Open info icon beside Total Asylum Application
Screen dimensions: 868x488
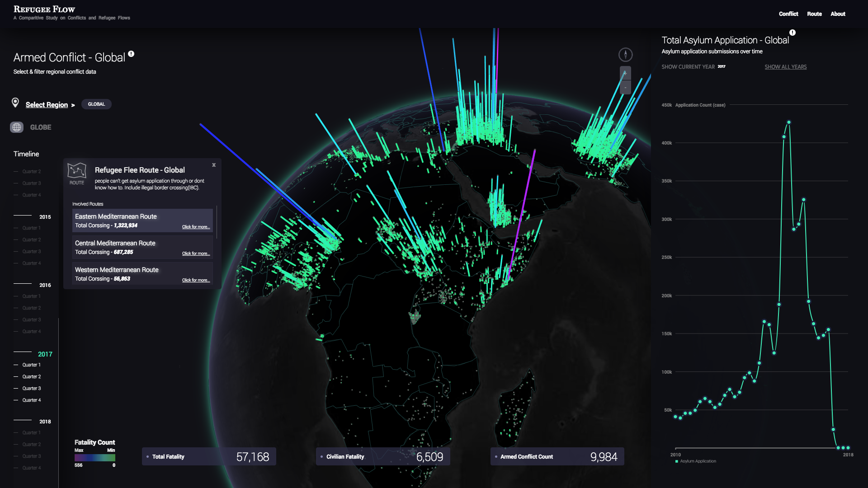(x=793, y=33)
